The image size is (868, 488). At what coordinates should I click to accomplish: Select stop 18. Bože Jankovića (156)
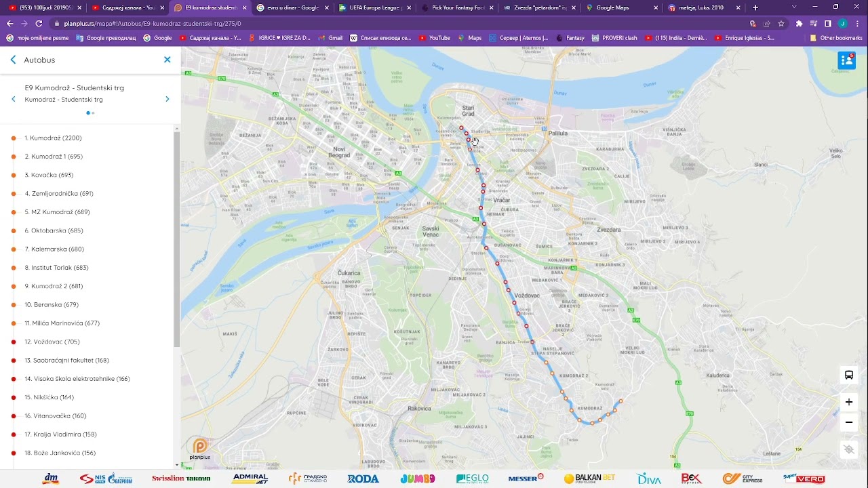60,453
